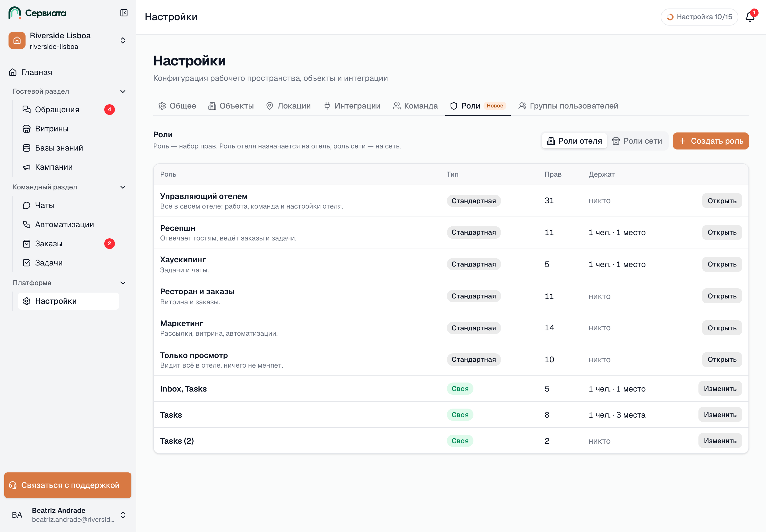Open the Маркетинг role
The width and height of the screenshot is (766, 532).
pos(722,328)
